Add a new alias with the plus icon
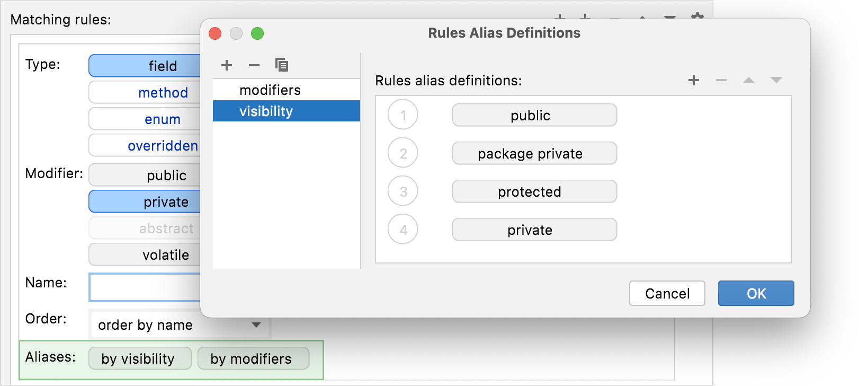Screen dimensions: 868x386 (x=227, y=65)
